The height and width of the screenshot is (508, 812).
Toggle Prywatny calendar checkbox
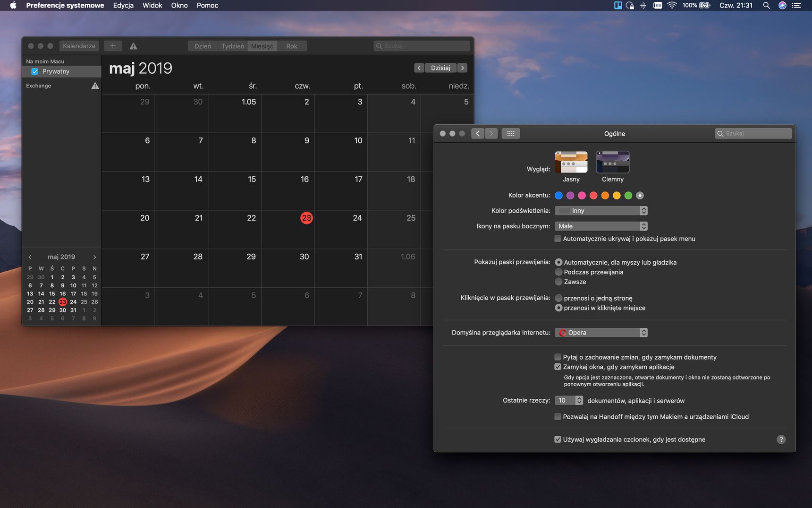pos(34,71)
